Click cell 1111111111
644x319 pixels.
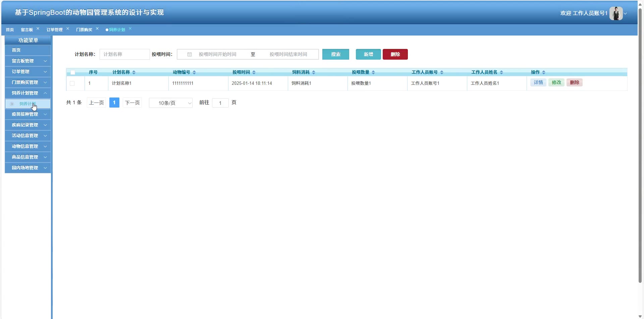(183, 83)
